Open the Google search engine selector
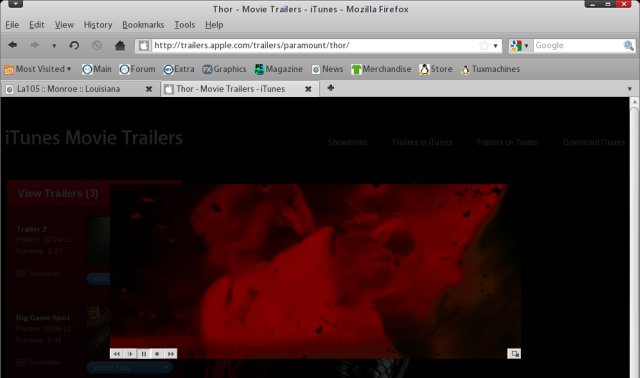The width and height of the screenshot is (640, 378). (520, 45)
